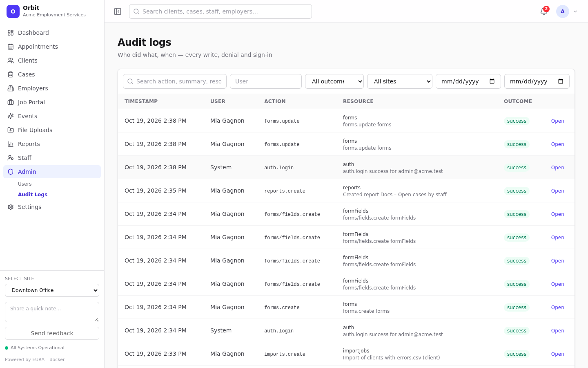Open the end date calendar picker icon
Image resolution: width=588 pixels, height=368 pixels.
(x=561, y=81)
